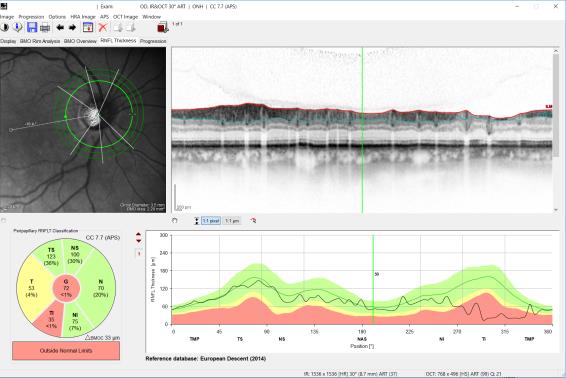This screenshot has height=378, width=566.
Task: Click the red X delete icon
Action: click(103, 27)
